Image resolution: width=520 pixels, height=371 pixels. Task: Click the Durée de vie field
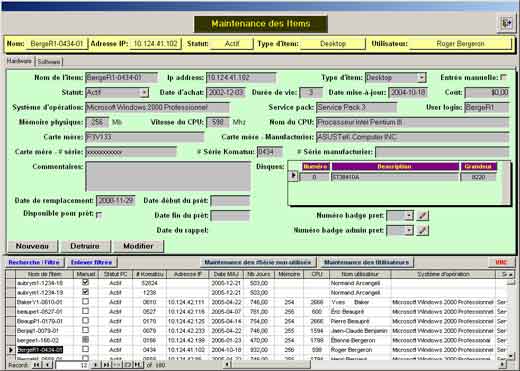[311, 92]
